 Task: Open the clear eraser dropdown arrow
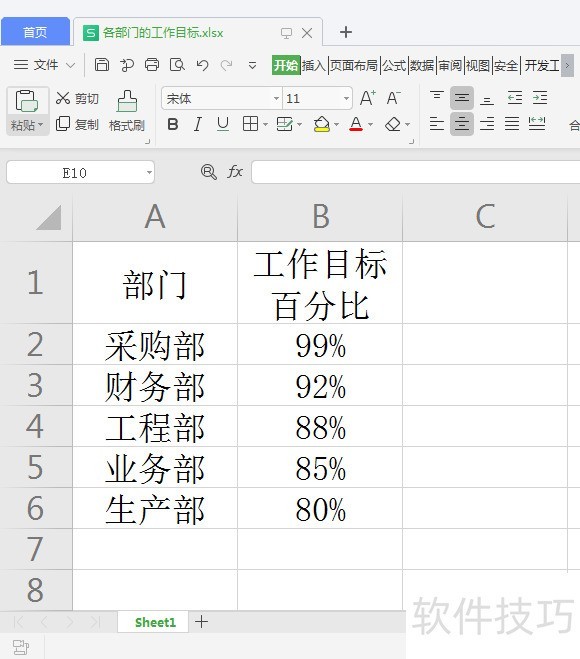point(407,124)
